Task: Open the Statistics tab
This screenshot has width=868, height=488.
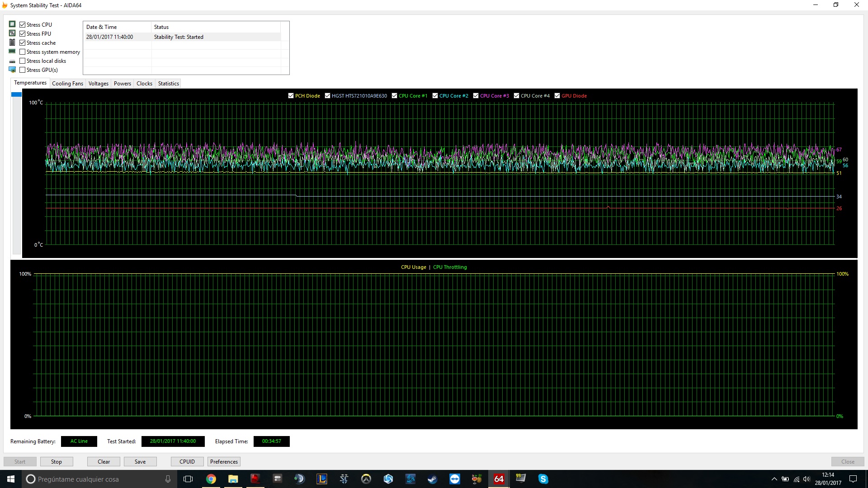Action: pyautogui.click(x=169, y=84)
